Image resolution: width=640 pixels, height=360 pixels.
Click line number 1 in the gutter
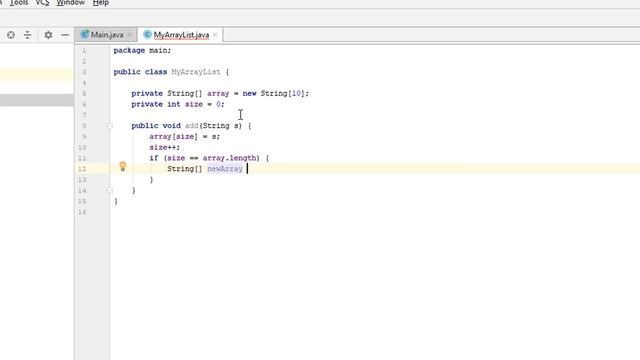point(84,51)
